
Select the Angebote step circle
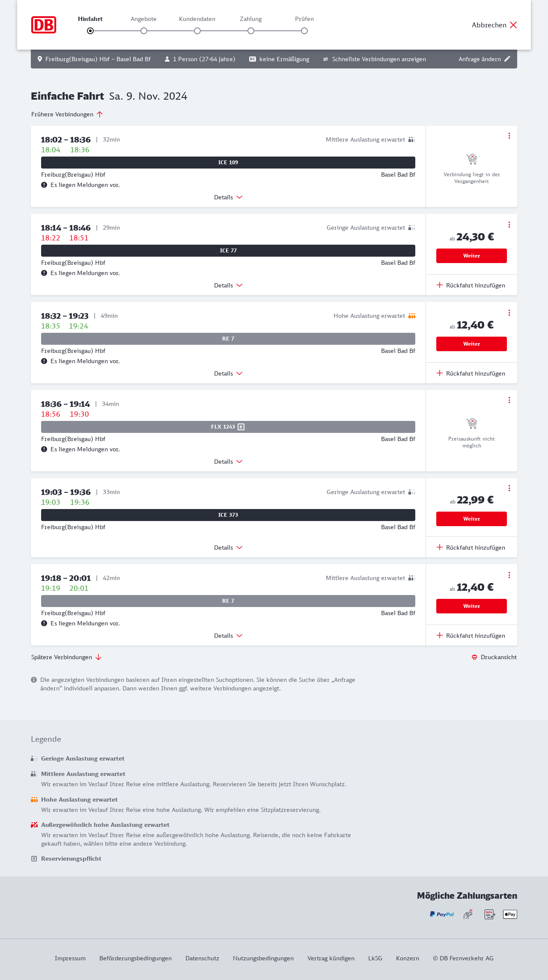click(x=144, y=31)
